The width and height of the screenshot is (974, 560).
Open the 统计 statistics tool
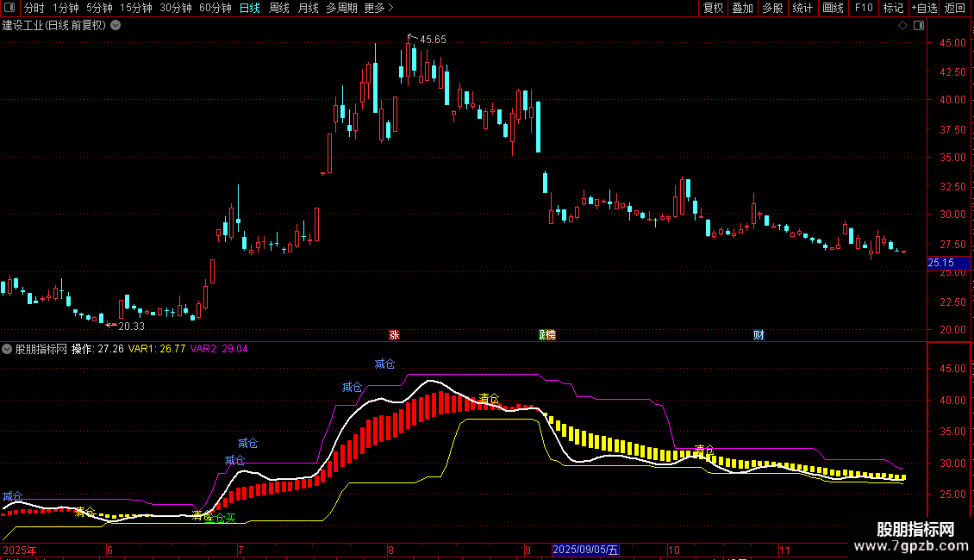point(802,8)
